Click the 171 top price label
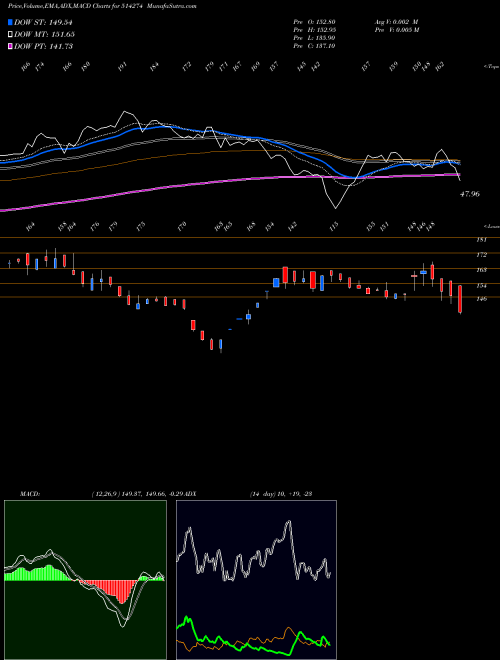 [223, 66]
